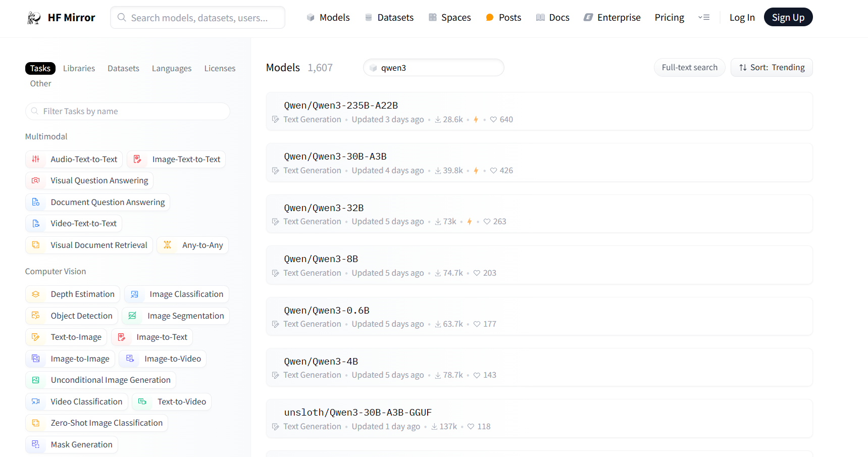
Task: Click the heart icon on Qwen3-8B row
Action: 477,273
